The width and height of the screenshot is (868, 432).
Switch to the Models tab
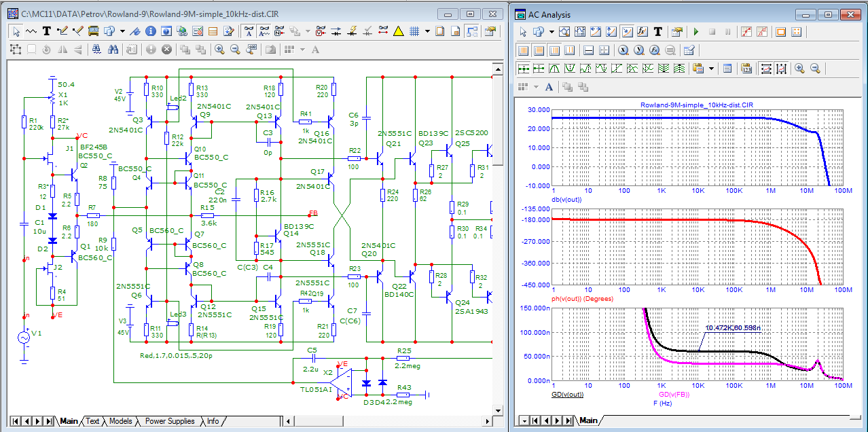tap(120, 421)
